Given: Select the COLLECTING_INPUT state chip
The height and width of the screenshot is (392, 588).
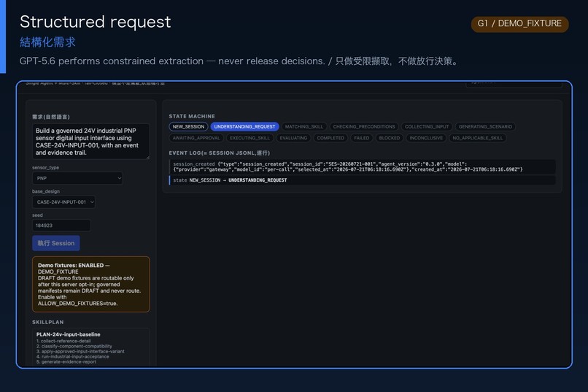Looking at the screenshot, I should (427, 127).
